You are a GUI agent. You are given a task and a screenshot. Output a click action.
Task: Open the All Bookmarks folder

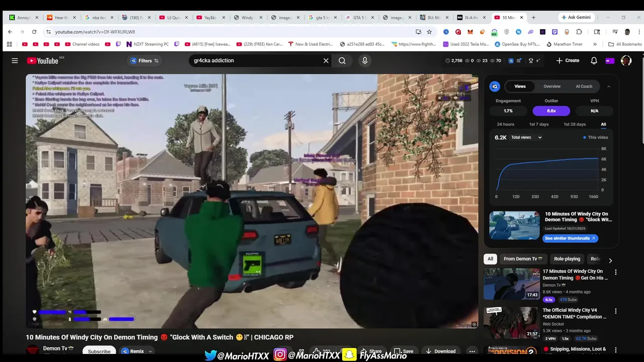pos(625,44)
